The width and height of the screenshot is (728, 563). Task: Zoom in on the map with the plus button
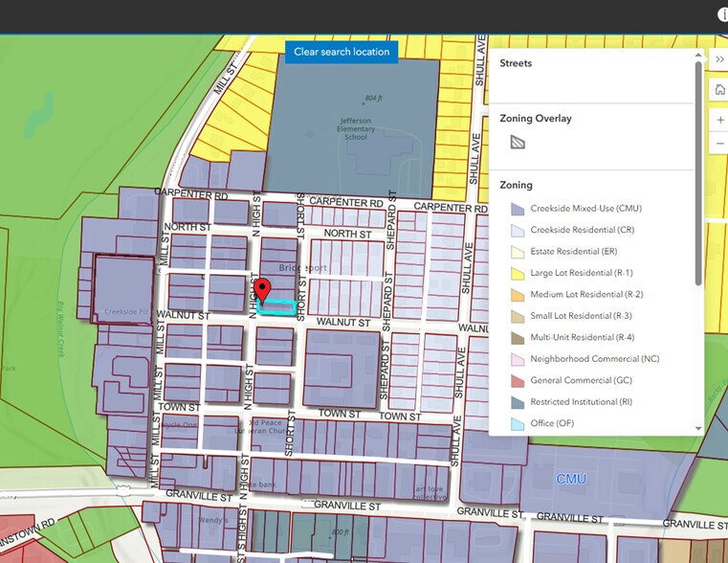719,121
